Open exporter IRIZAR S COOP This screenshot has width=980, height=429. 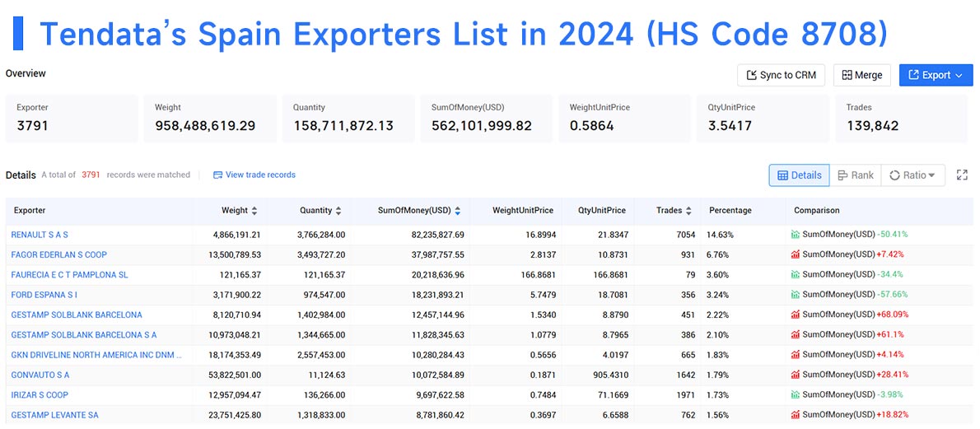pos(40,394)
